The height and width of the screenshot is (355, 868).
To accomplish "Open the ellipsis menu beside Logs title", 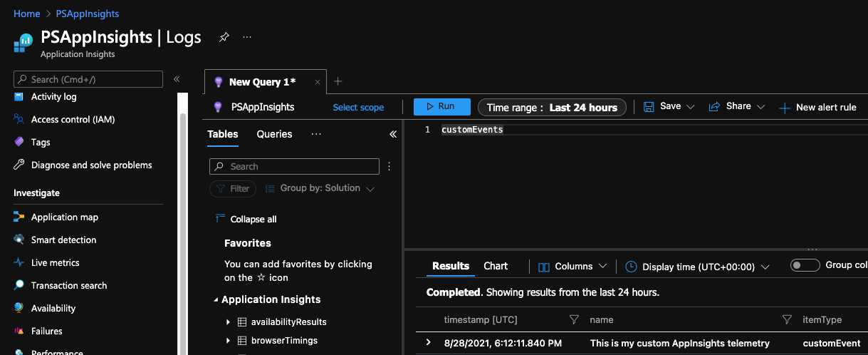I will [247, 37].
